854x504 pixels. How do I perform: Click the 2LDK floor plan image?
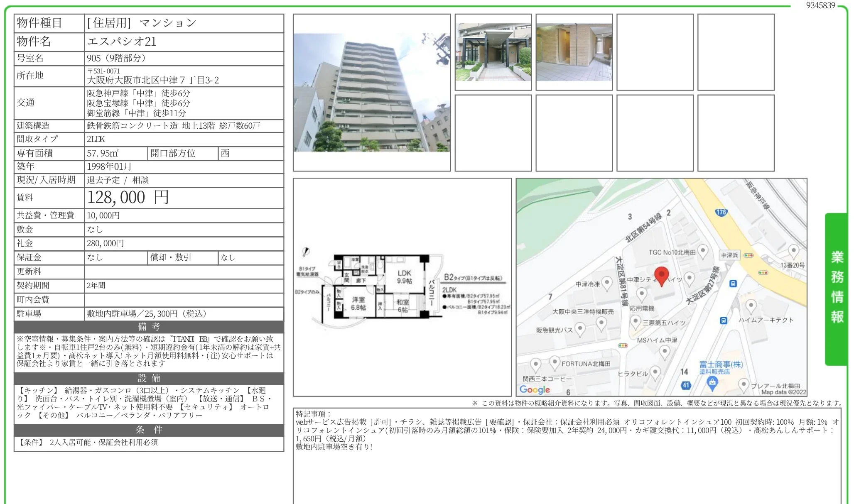click(402, 288)
